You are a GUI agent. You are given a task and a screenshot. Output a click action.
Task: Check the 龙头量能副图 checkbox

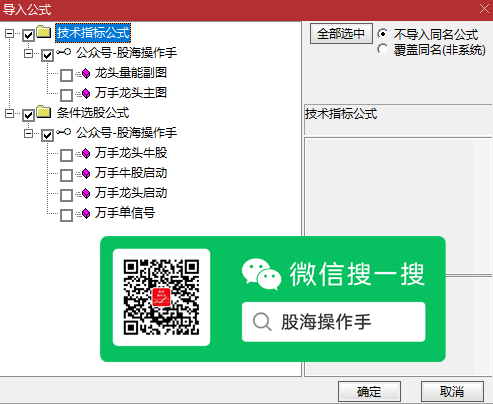(x=66, y=75)
